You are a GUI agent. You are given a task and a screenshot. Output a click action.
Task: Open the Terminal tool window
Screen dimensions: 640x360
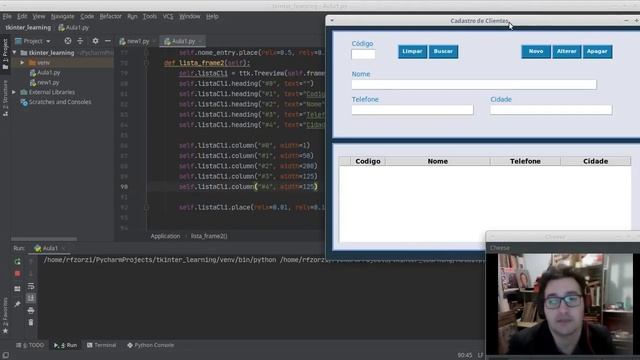102,345
